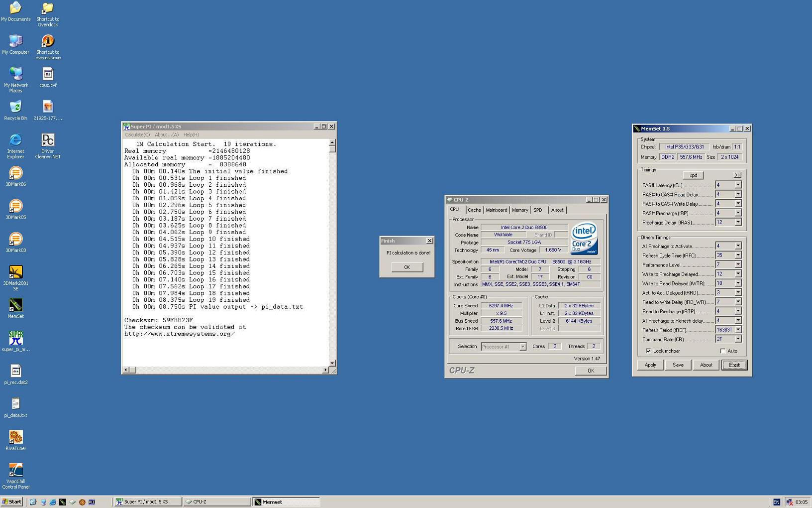
Task: Switch to the Cache tab in CPU-Z
Action: [x=474, y=210]
